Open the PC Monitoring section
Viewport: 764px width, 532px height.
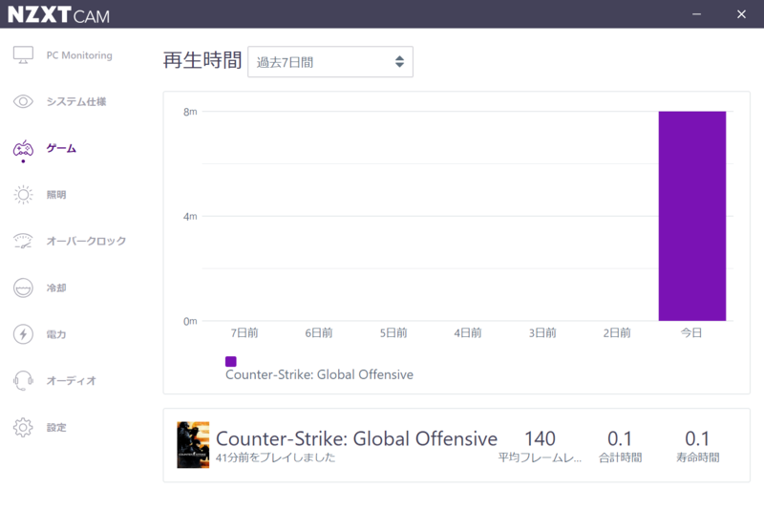tap(79, 55)
